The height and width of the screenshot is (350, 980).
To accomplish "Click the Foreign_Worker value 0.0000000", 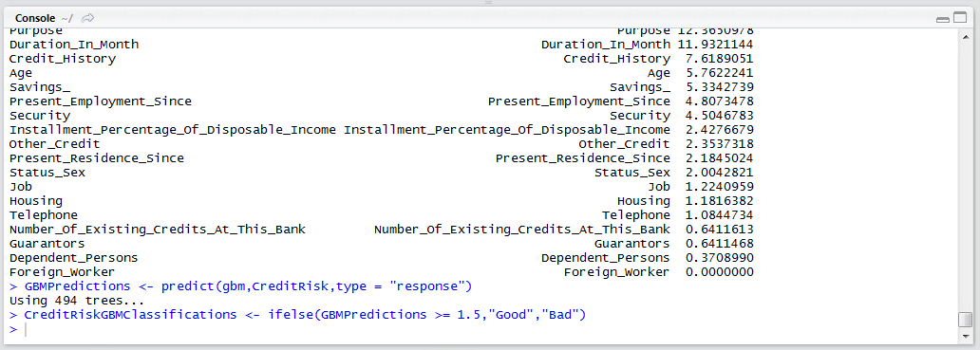I will (720, 272).
